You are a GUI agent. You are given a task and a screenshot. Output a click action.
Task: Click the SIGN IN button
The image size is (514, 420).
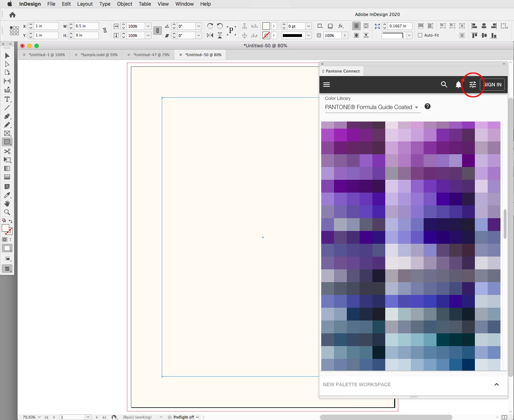[492, 85]
